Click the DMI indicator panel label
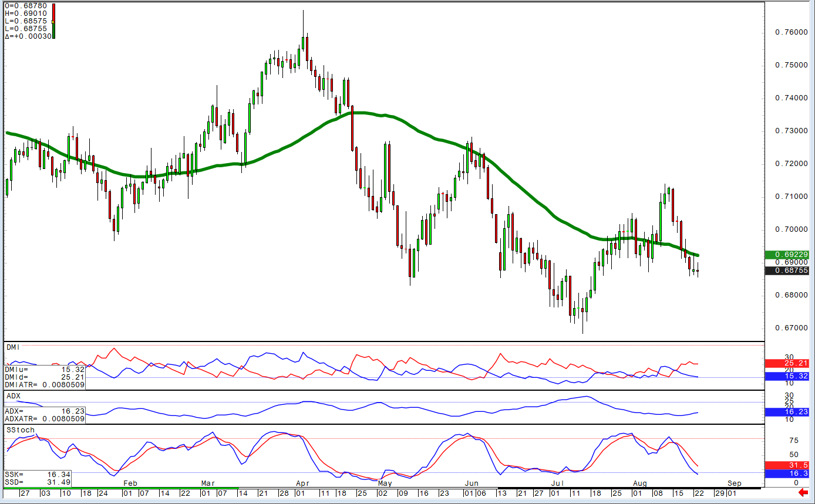This screenshot has height=504, width=815. coord(13,347)
